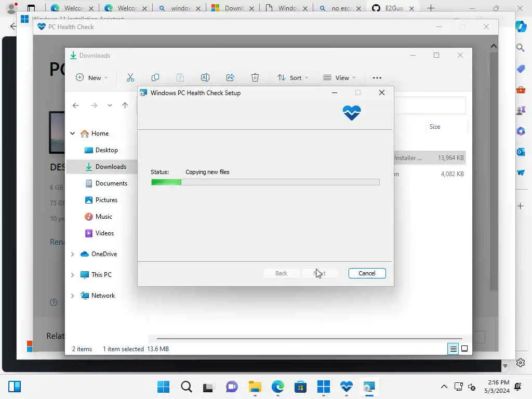Click the horizontal scrollbar in Downloads window
Image resolution: width=532 pixels, height=399 pixels.
(310, 338)
